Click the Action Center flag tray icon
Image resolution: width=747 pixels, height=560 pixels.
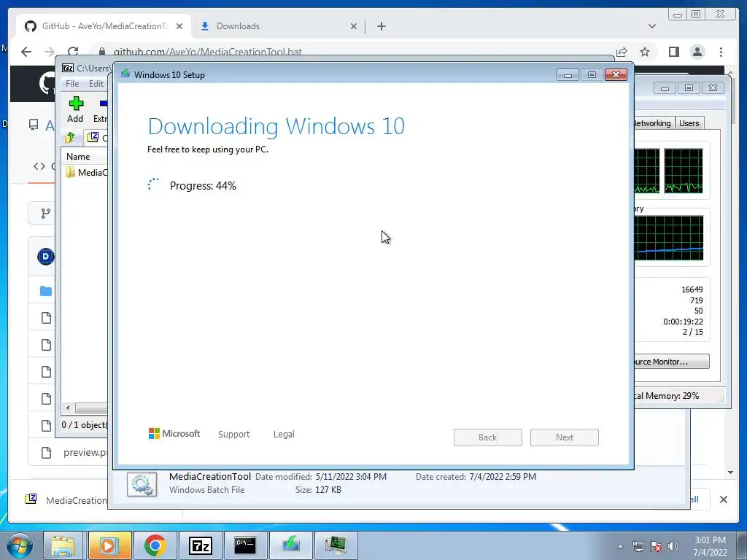656,546
